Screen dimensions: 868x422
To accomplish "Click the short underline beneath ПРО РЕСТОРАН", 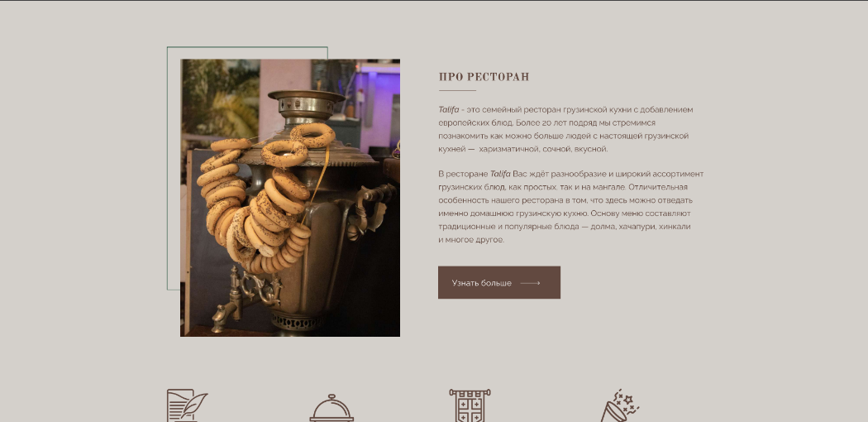I will (457, 90).
